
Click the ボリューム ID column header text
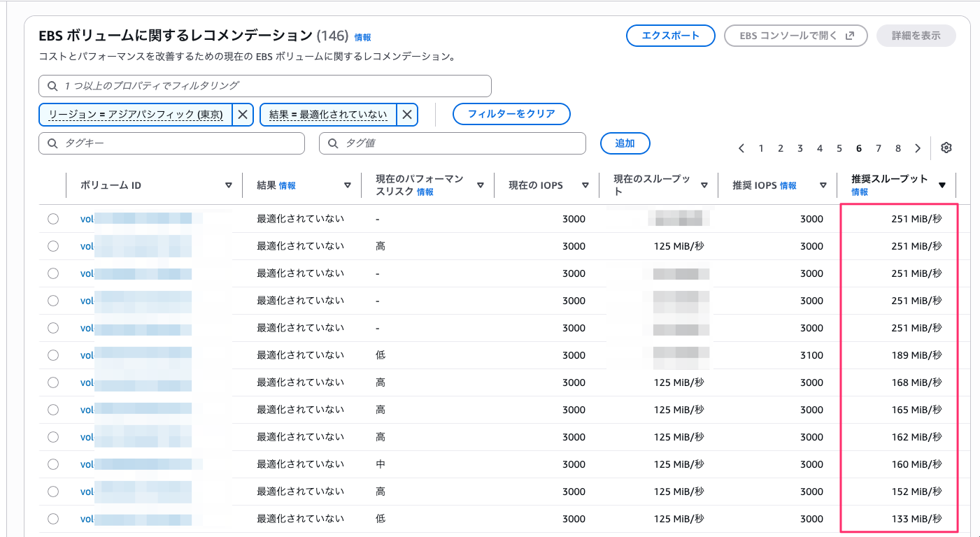click(x=111, y=185)
